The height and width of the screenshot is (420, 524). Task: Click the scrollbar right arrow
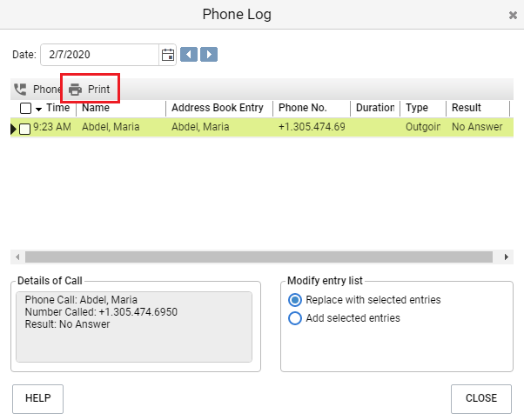tap(507, 257)
